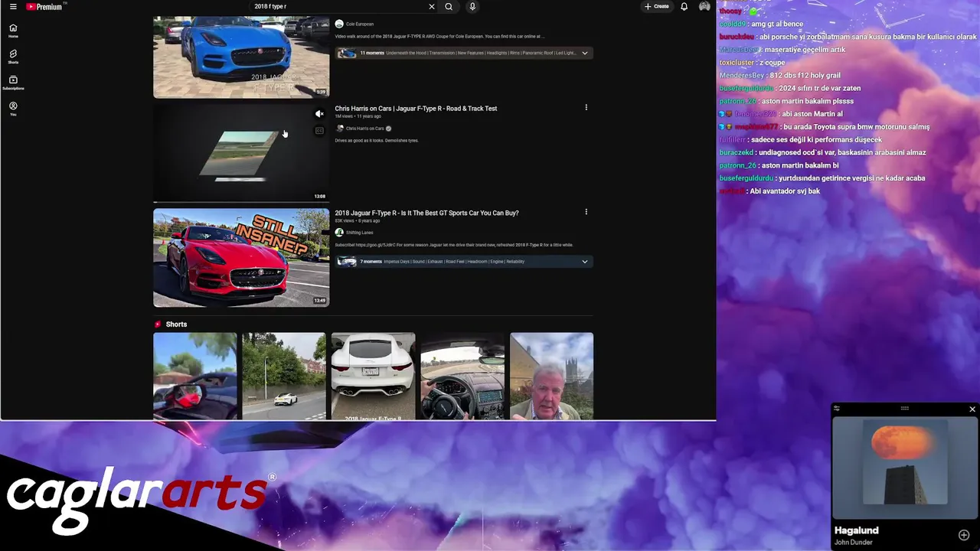The height and width of the screenshot is (551, 980).
Task: Click the Hagalund song title
Action: pos(856,530)
